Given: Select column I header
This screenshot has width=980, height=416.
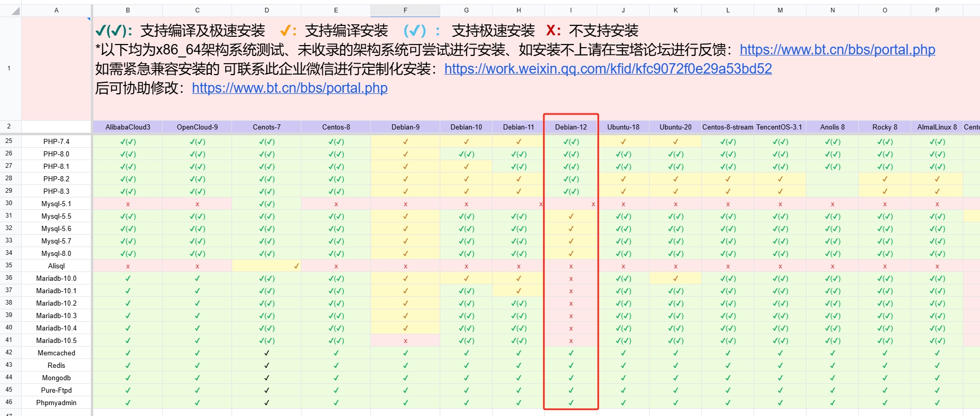Looking at the screenshot, I should [571, 10].
